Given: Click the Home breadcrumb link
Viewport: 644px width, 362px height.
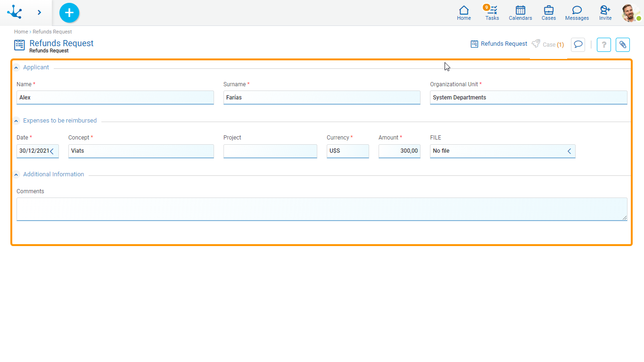Looking at the screenshot, I should pos(21,32).
